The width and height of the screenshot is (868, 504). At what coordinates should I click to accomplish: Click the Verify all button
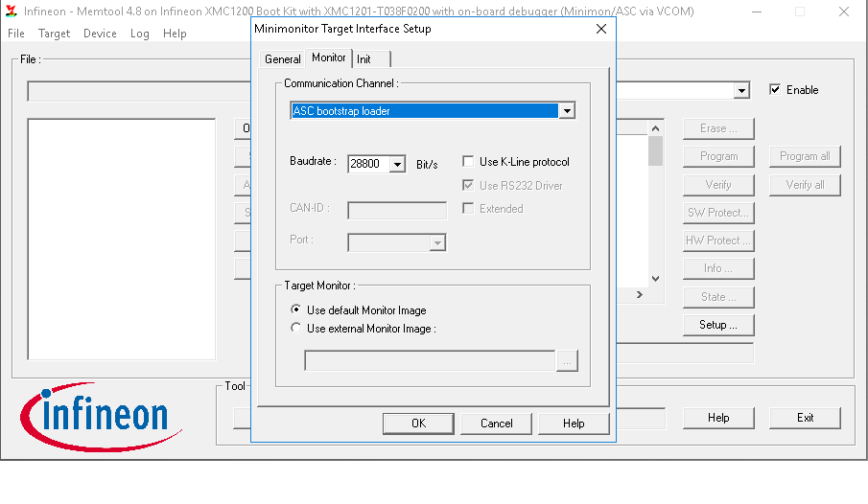(805, 185)
